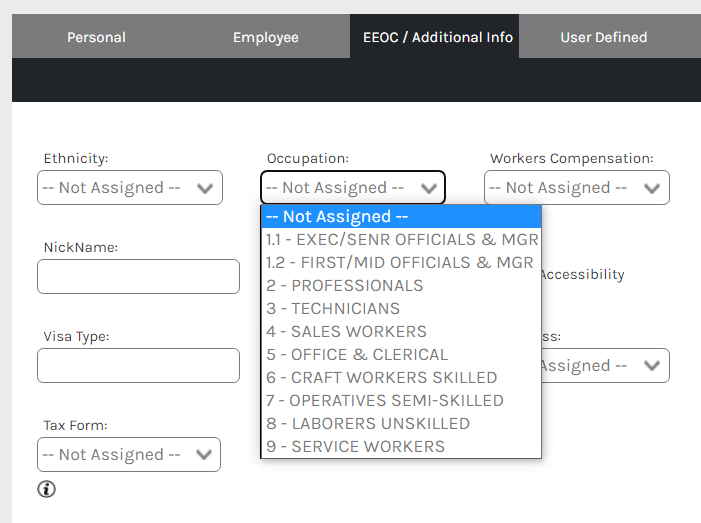This screenshot has height=523, width=701.
Task: Collapse the Occupation dropdown
Action: point(353,188)
